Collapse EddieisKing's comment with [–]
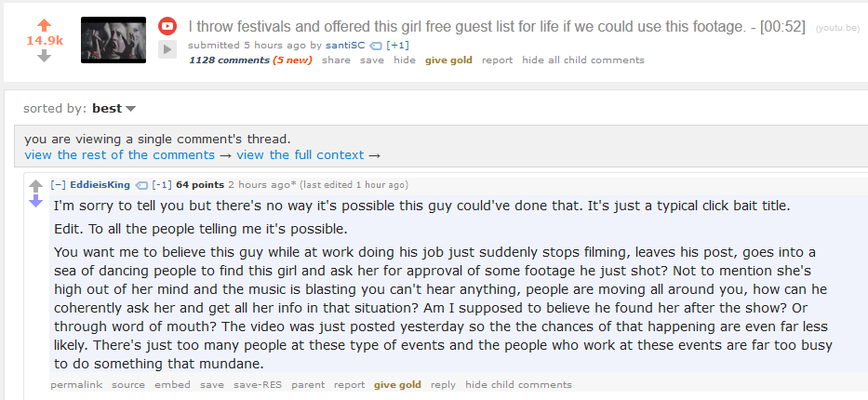 [58, 184]
